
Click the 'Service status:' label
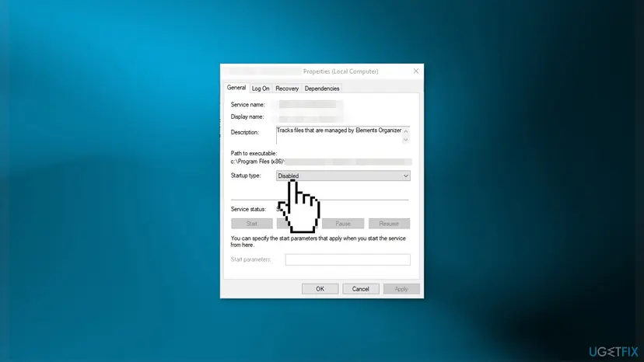click(x=248, y=209)
